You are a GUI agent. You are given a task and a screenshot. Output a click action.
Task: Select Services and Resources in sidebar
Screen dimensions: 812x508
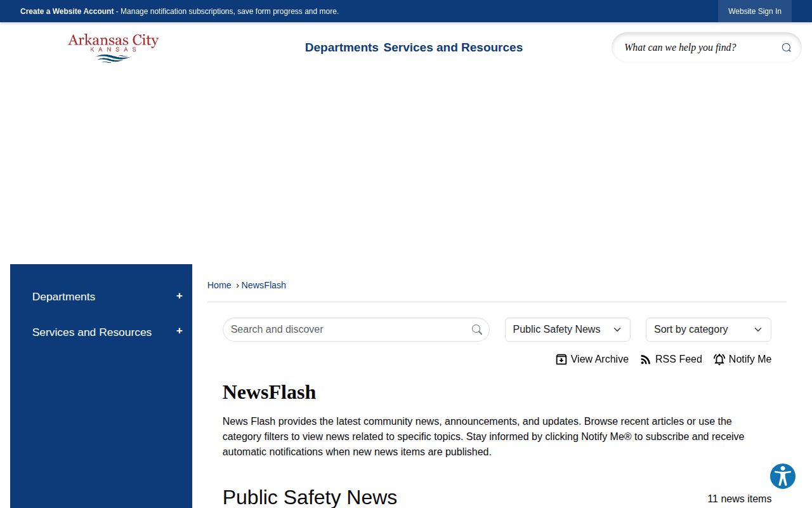point(92,332)
